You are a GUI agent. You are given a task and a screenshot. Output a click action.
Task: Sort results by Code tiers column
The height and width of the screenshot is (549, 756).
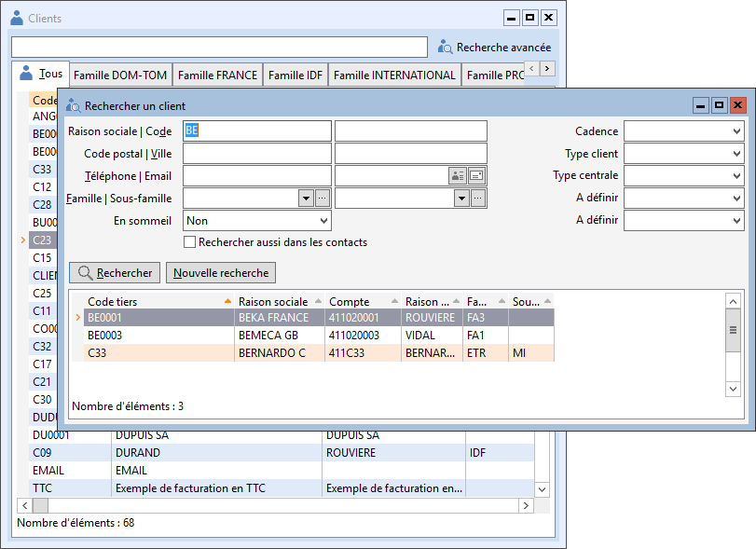point(159,301)
